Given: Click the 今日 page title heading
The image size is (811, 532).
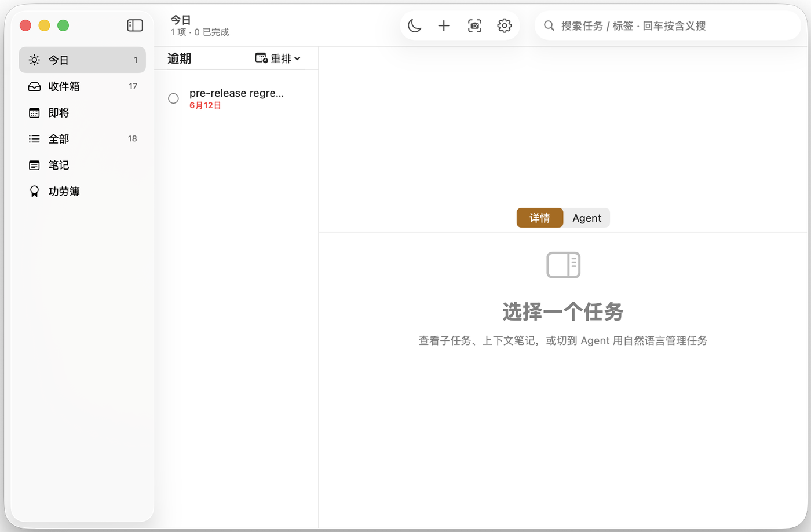Looking at the screenshot, I should [x=181, y=20].
